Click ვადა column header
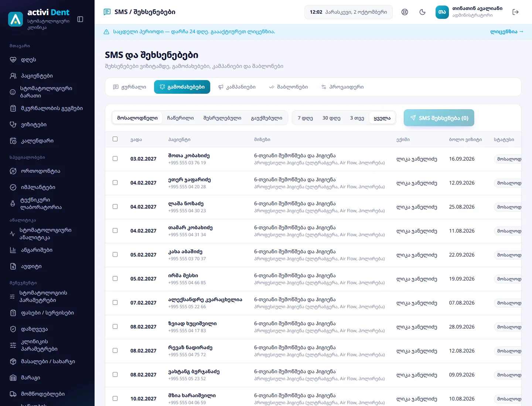The height and width of the screenshot is (406, 532). (x=136, y=140)
